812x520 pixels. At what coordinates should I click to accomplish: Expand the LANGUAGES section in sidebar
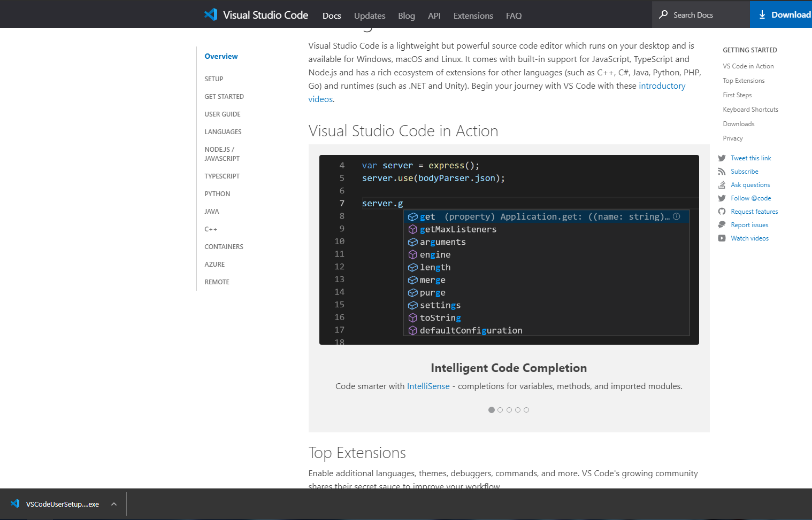click(x=223, y=132)
